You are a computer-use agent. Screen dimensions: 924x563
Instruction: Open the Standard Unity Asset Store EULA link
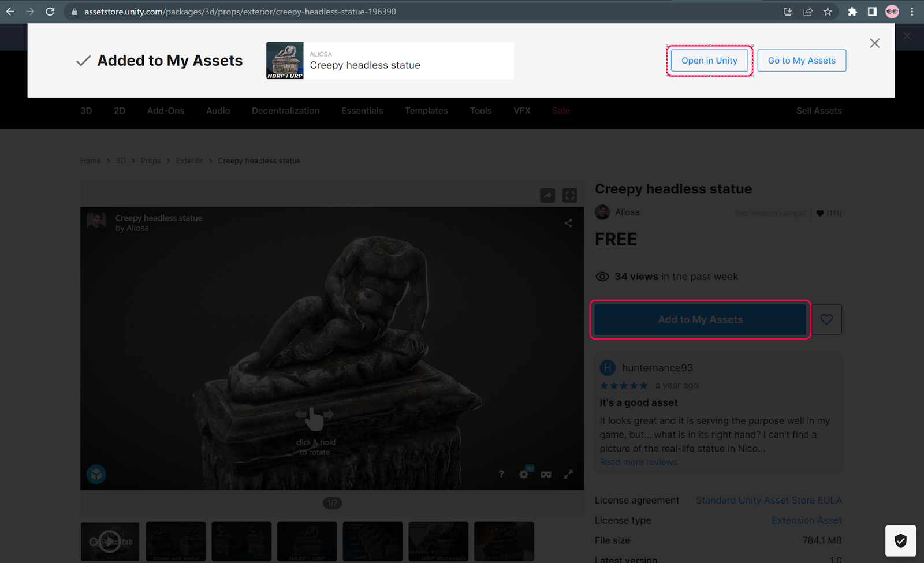(x=769, y=500)
